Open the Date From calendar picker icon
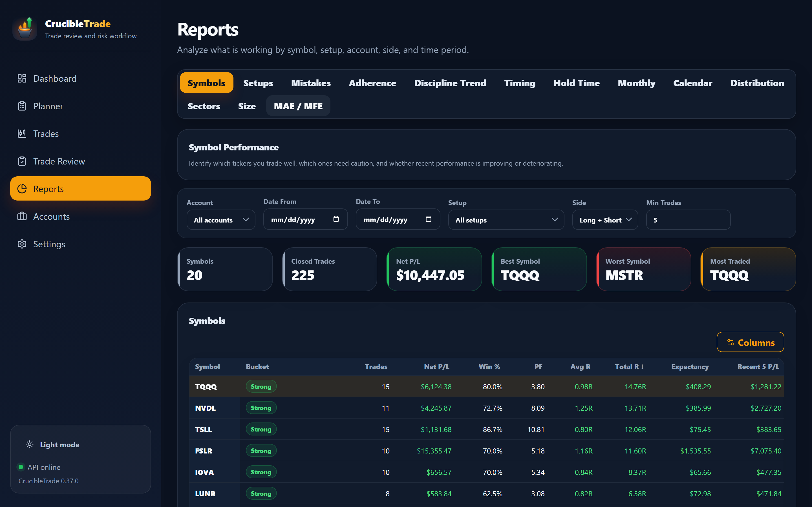Screen dimensions: 812x507 (336, 219)
